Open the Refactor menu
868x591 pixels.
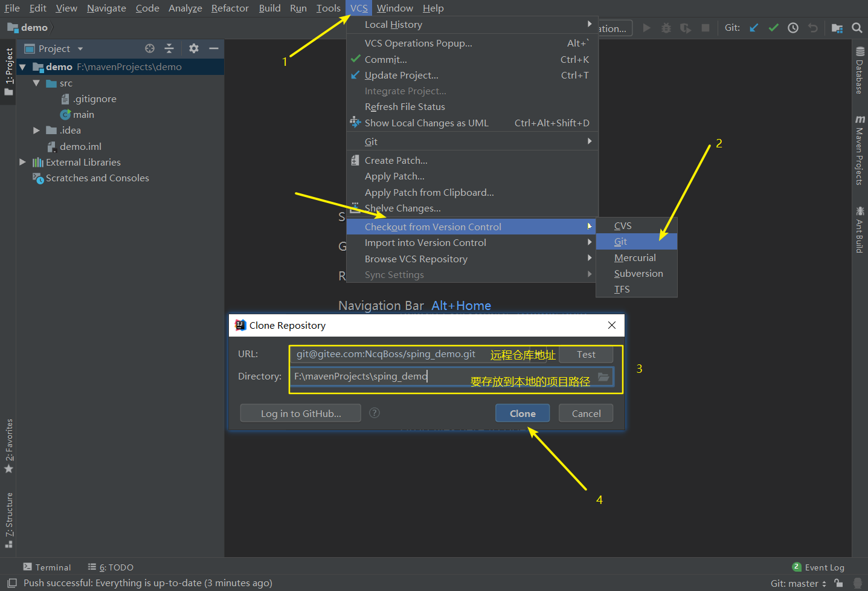click(x=230, y=8)
